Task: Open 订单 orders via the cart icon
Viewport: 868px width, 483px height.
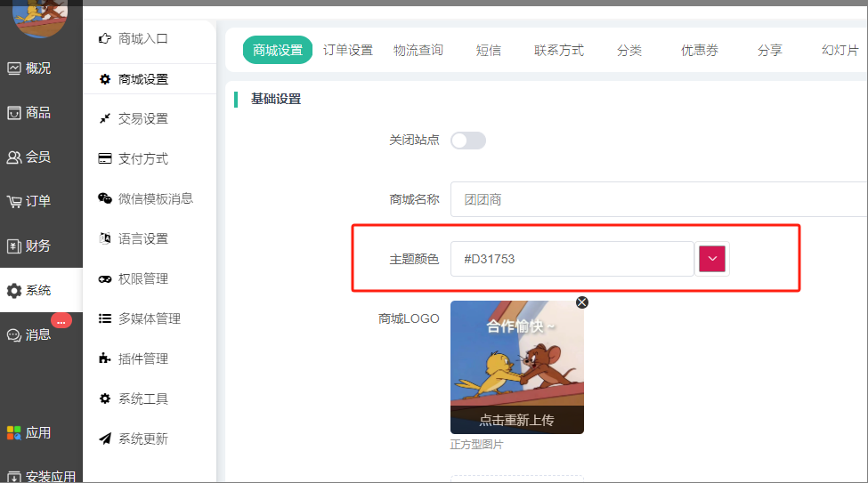Action: 14,202
